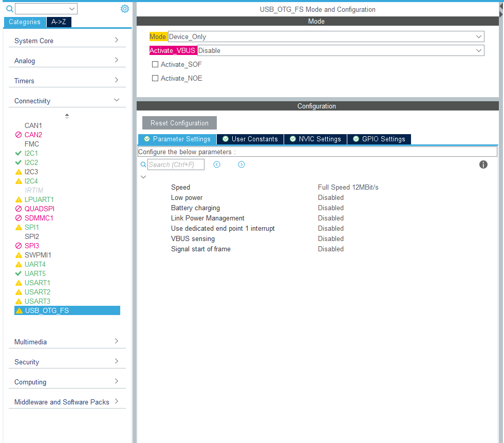Expand Middleware and Software Packs category

click(67, 402)
